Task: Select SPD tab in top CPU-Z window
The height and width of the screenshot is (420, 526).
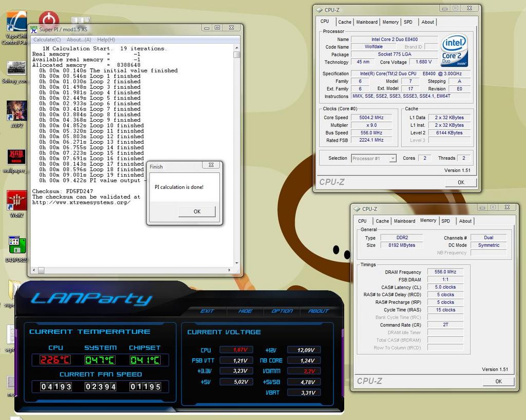Action: [408, 22]
